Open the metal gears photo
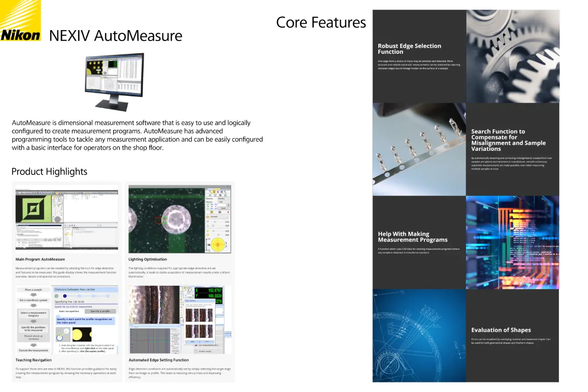The height and width of the screenshot is (392, 588). click(512, 56)
